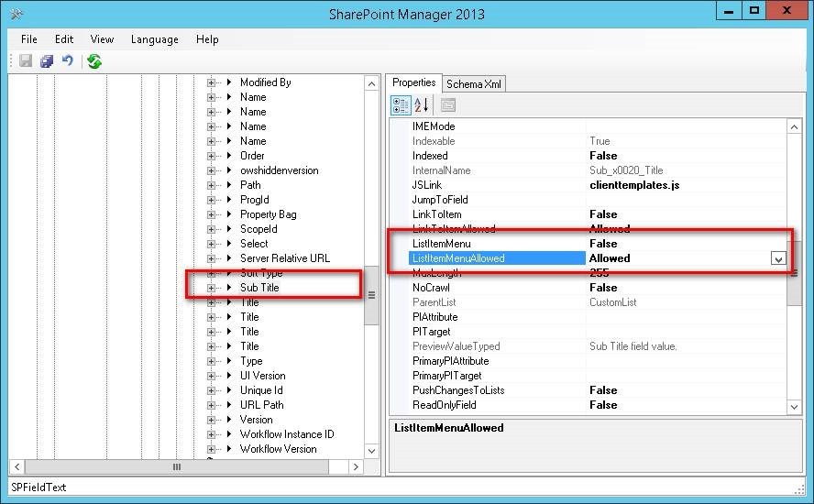Click the ParentList value CustomList
Screen dimensions: 814x504
(612, 302)
